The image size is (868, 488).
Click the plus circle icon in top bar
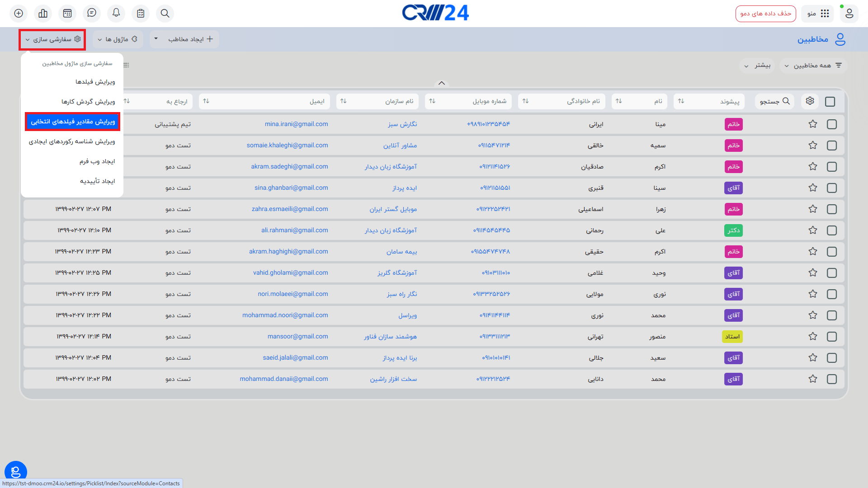point(19,14)
